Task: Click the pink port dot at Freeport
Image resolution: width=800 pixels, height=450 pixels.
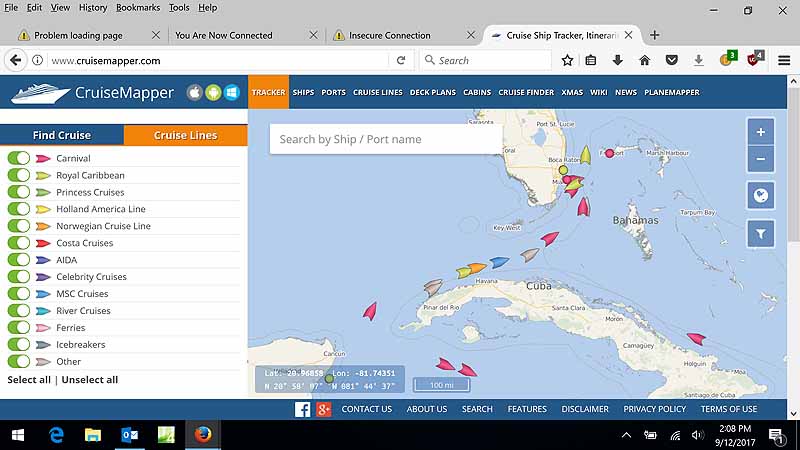Action: pos(609,153)
